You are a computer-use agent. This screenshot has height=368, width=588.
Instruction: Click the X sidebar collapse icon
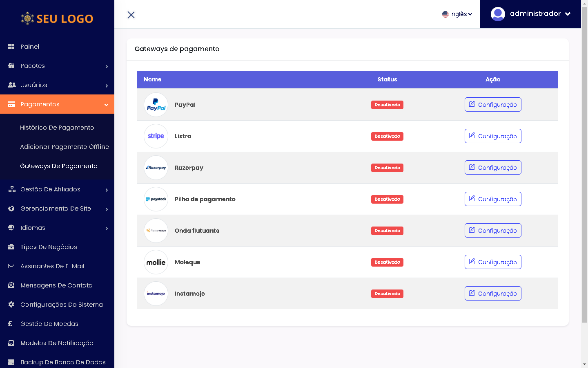[131, 15]
